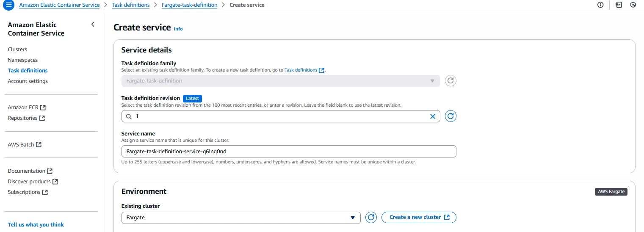The image size is (644, 232).
Task: Open the Existing cluster dropdown
Action: click(241, 218)
